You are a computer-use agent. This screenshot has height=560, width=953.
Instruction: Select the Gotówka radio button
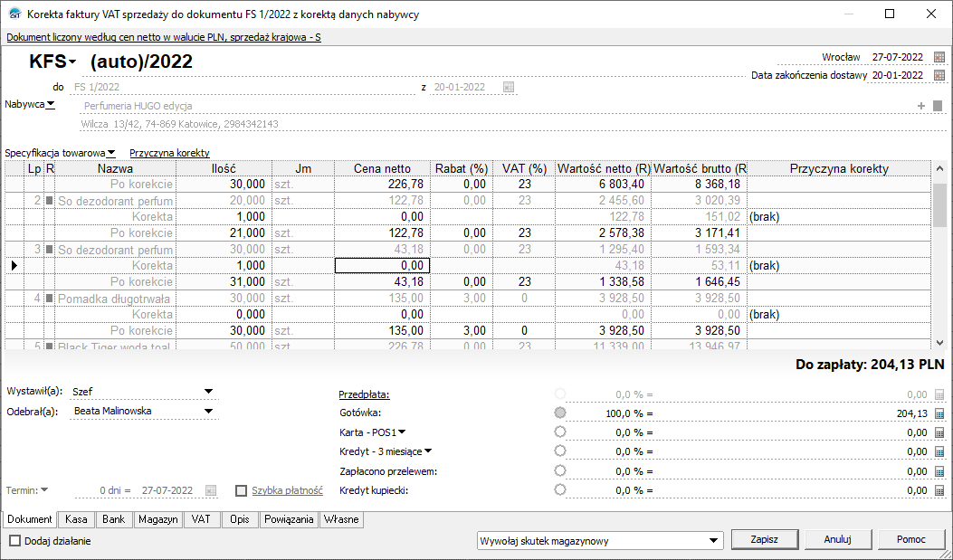point(560,413)
